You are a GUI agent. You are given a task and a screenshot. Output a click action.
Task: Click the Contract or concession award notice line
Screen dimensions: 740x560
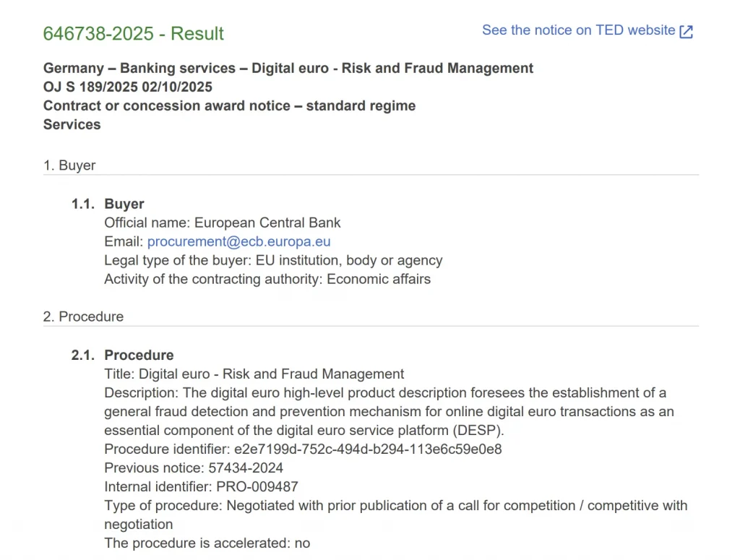click(229, 106)
